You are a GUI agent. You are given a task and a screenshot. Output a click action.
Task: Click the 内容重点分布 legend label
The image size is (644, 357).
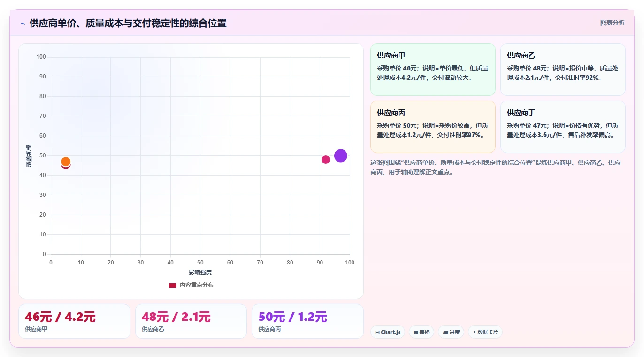click(197, 285)
